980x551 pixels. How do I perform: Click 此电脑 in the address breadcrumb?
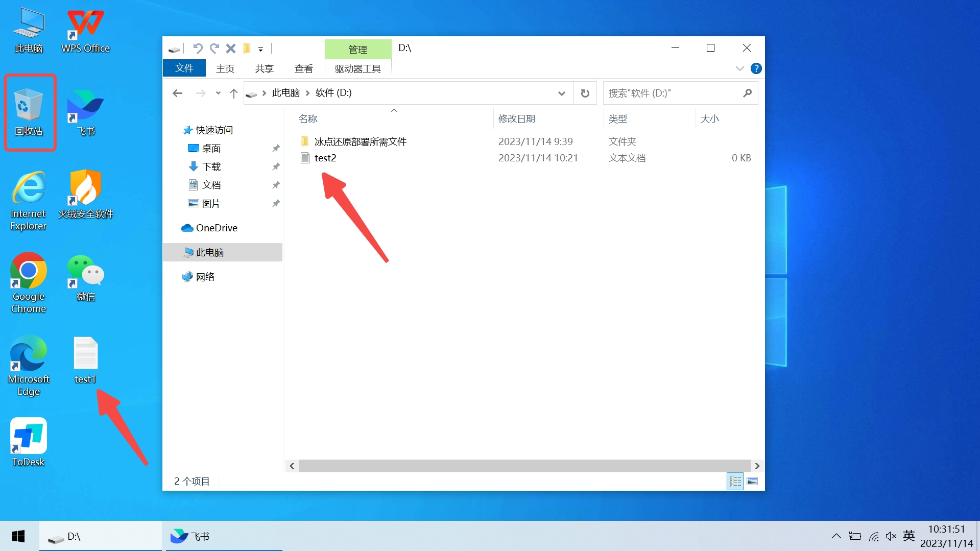click(286, 93)
